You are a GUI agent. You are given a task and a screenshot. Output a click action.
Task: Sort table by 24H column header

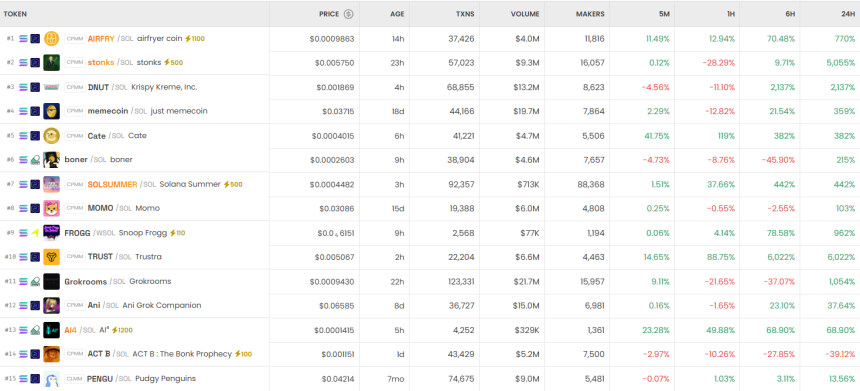[x=848, y=14]
